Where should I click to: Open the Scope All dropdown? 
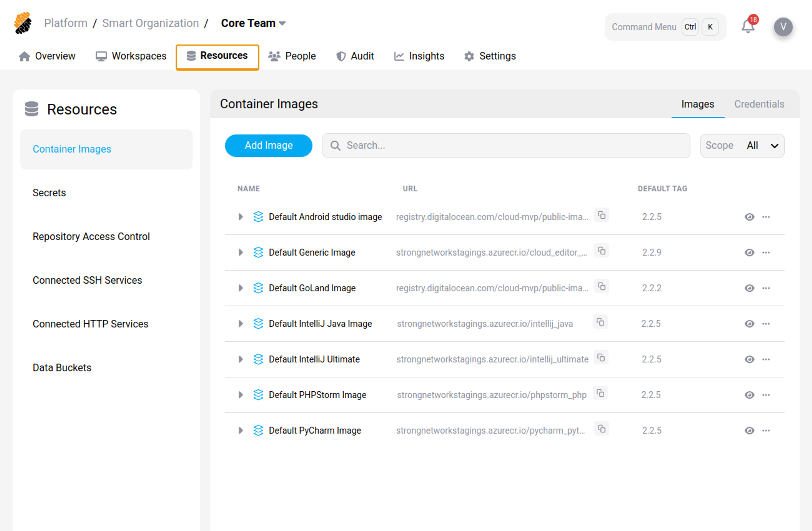click(x=742, y=146)
